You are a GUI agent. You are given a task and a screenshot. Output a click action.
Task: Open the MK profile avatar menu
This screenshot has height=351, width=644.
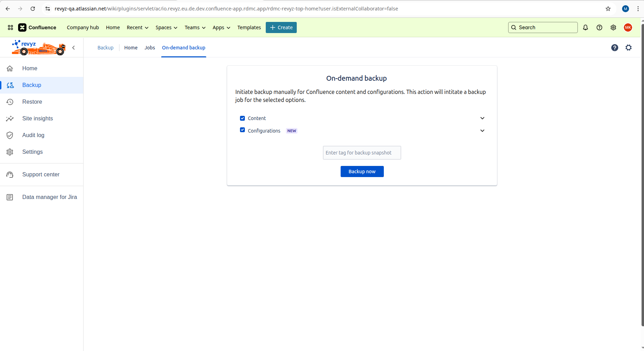[x=628, y=27]
